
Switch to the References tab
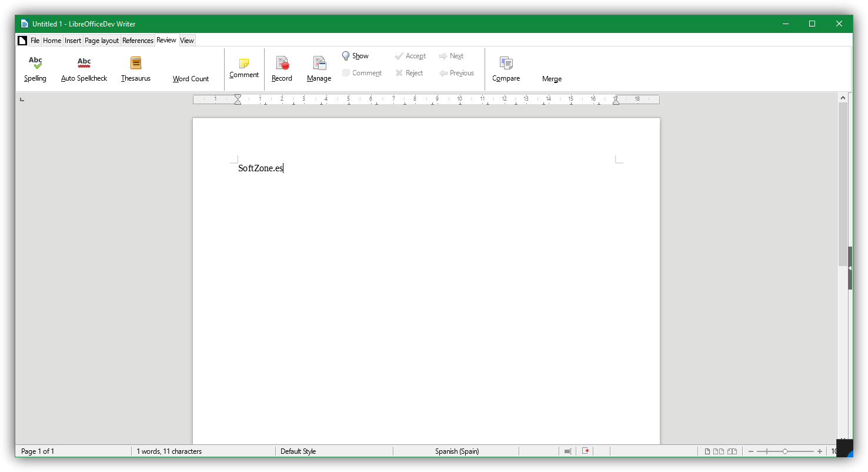tap(138, 41)
